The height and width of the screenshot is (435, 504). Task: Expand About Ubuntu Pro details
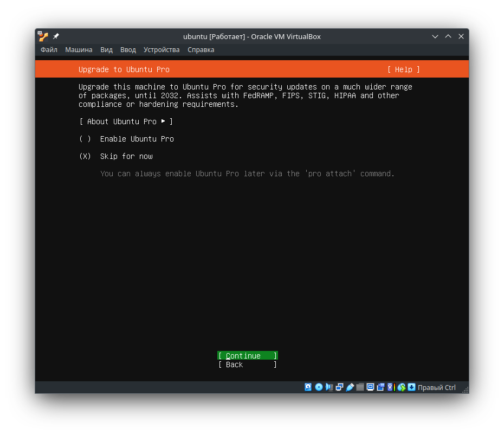pos(126,121)
